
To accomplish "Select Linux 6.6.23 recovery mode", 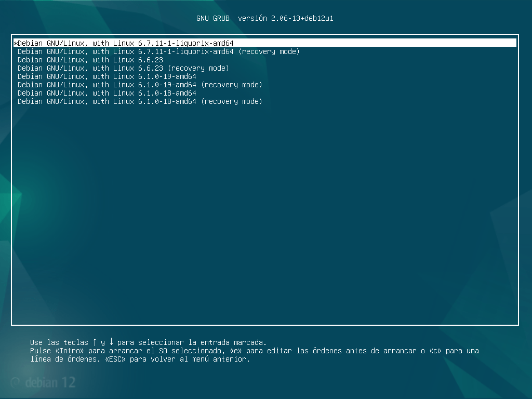I will (123, 68).
